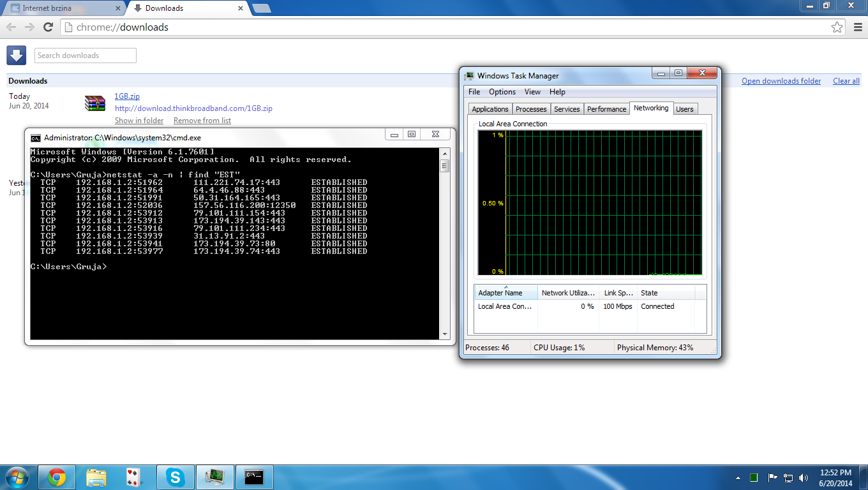This screenshot has height=490, width=868.
Task: Open the taskbar clock and date
Action: click(835, 477)
